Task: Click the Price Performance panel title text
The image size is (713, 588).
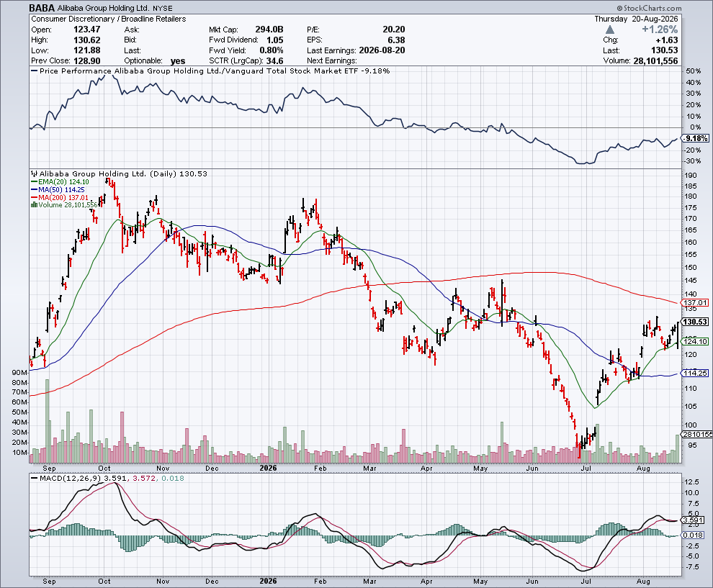Action: coord(215,71)
